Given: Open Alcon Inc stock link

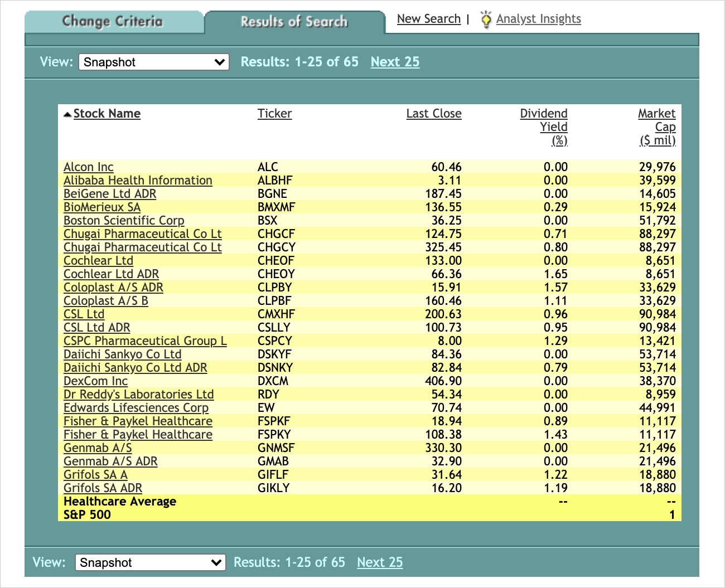Looking at the screenshot, I should (88, 167).
